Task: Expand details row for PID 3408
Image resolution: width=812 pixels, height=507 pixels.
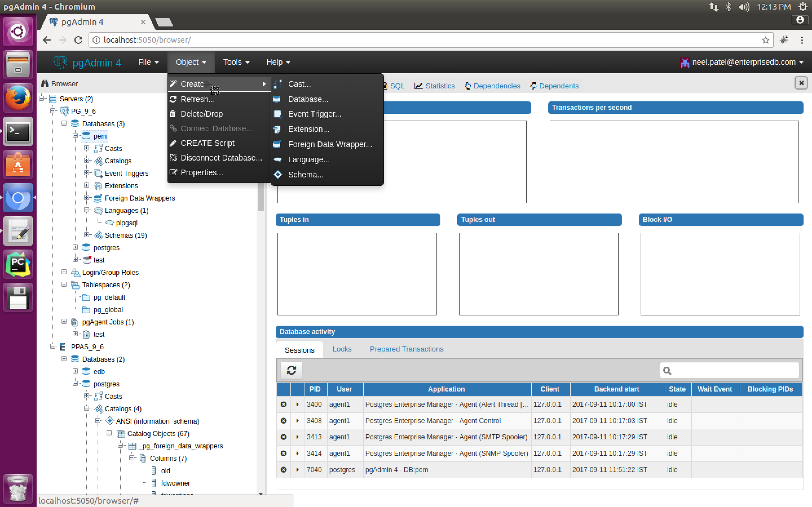Action: click(297, 421)
